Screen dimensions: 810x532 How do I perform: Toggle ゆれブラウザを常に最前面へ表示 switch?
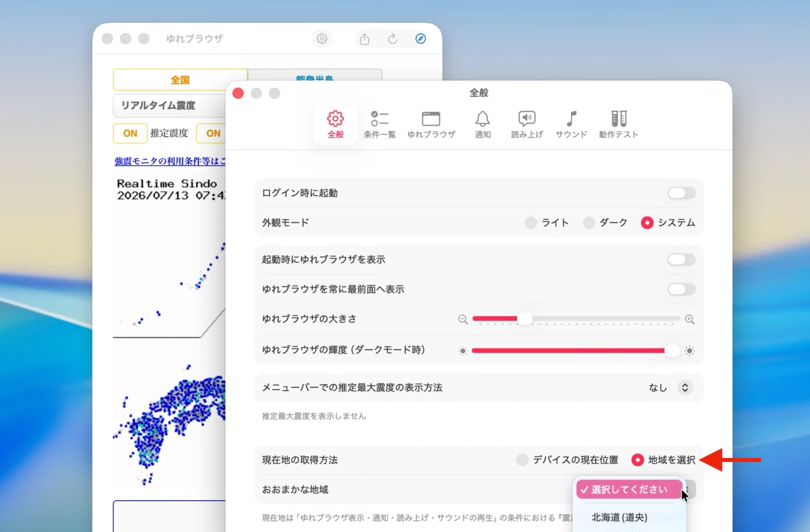[682, 289]
